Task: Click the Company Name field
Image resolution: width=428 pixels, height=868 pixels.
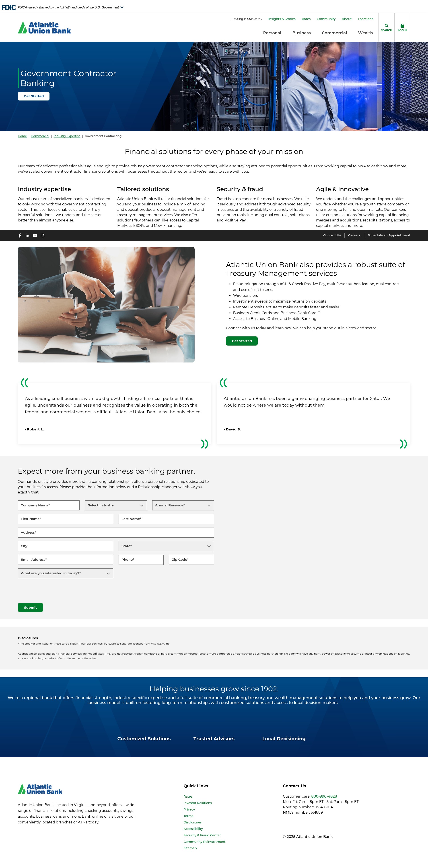Action: tap(49, 506)
